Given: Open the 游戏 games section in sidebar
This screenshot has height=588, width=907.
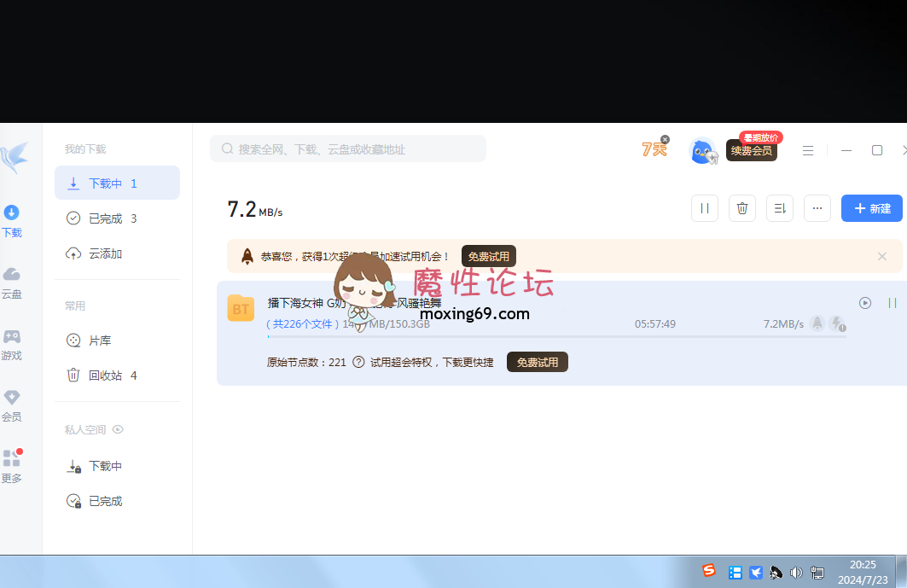Looking at the screenshot, I should (12, 344).
